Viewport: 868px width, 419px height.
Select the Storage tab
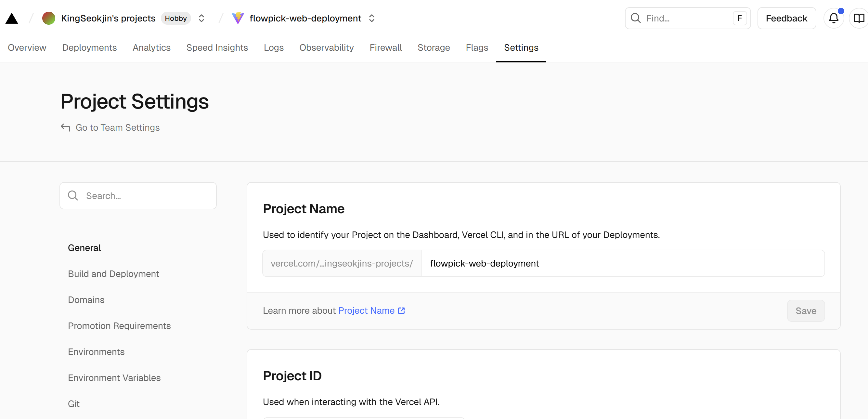[434, 47]
